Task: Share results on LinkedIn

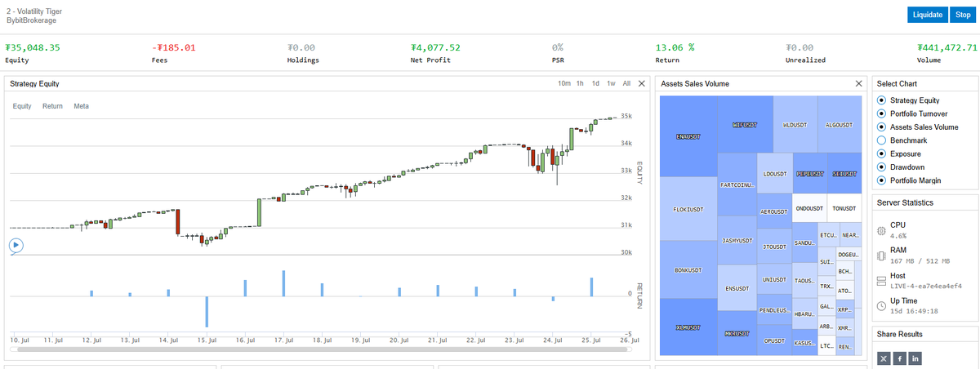Action: 915,358
